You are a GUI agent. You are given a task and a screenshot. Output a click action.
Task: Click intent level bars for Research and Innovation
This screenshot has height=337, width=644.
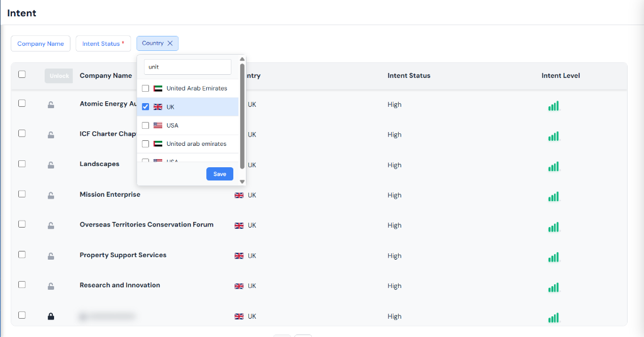553,287
